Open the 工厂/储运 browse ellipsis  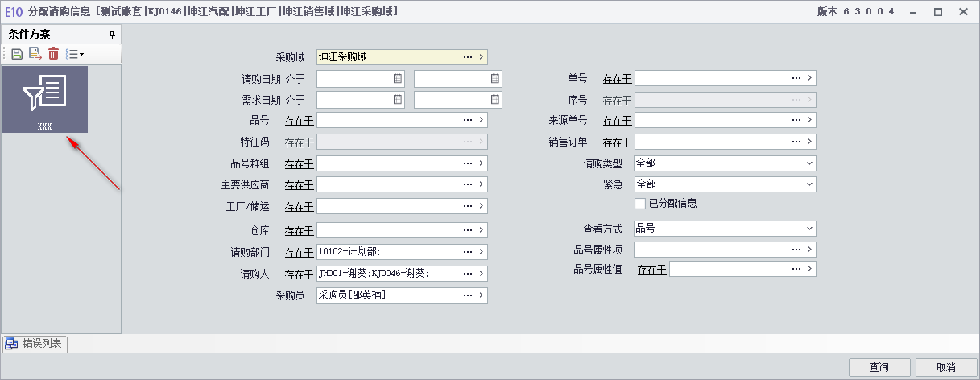click(468, 206)
